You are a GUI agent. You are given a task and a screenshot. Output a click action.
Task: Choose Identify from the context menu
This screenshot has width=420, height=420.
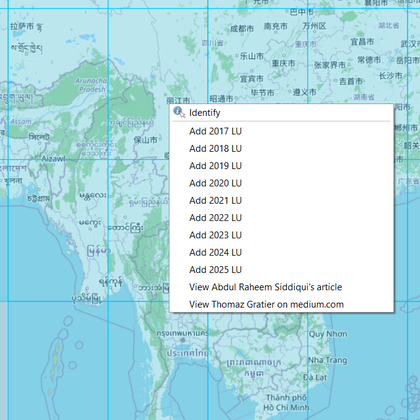coord(282,113)
